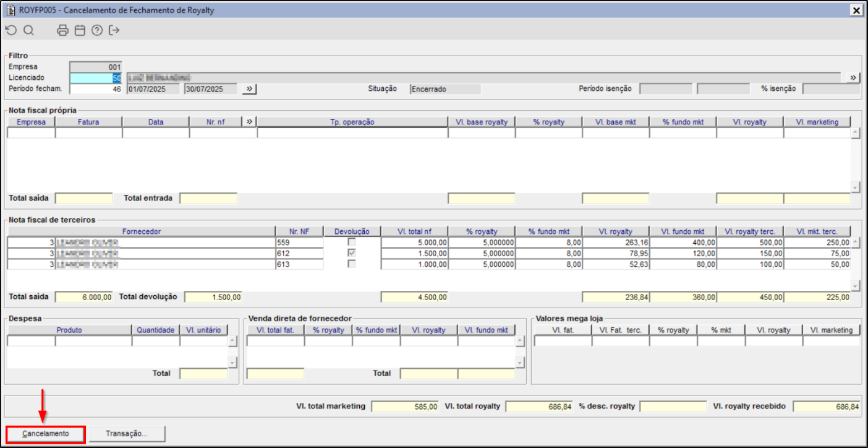This screenshot has height=448, width=868.
Task: Select the Tp. operação column header
Action: [352, 122]
